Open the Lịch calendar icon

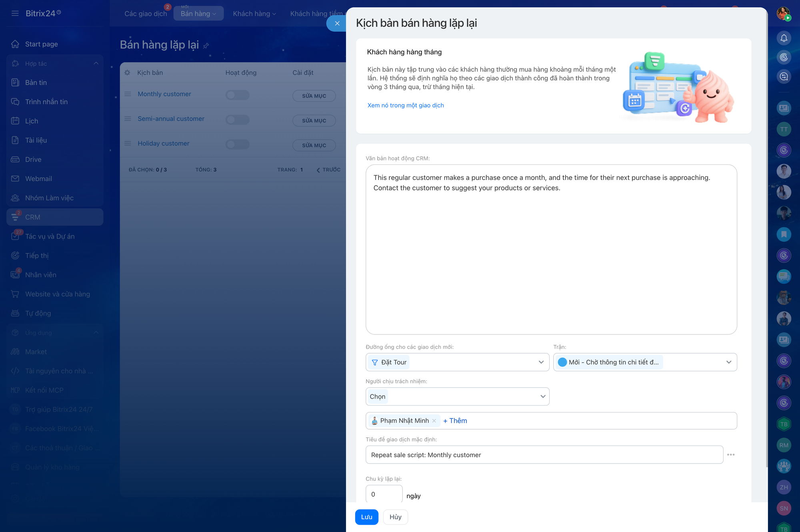[x=15, y=121]
